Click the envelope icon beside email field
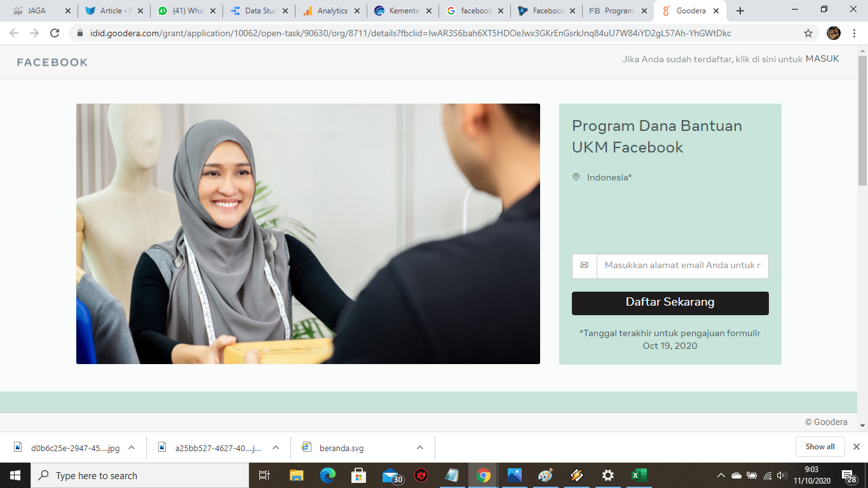 [585, 265]
